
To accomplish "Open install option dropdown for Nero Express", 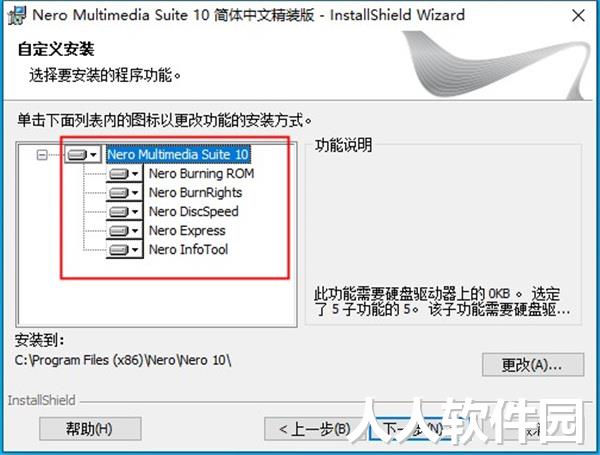I will point(124,231).
